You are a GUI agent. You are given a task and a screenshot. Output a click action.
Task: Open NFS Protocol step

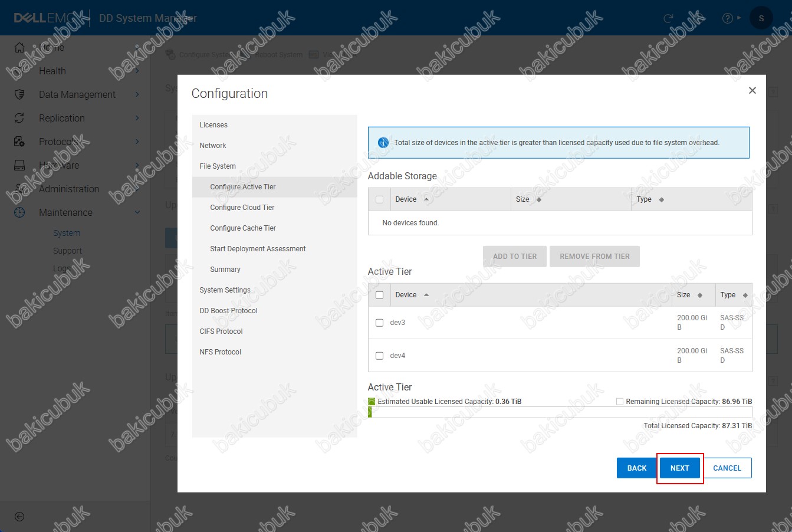275,352
